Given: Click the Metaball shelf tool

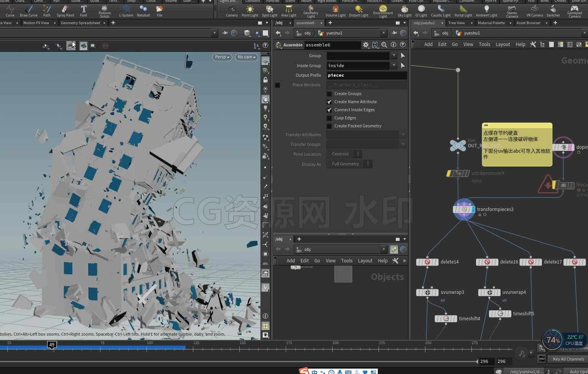Looking at the screenshot, I should [143, 11].
